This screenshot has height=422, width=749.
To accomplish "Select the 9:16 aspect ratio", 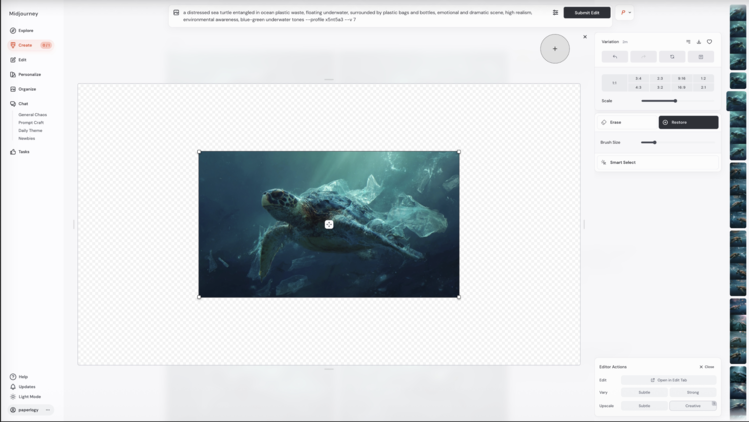I will click(682, 78).
